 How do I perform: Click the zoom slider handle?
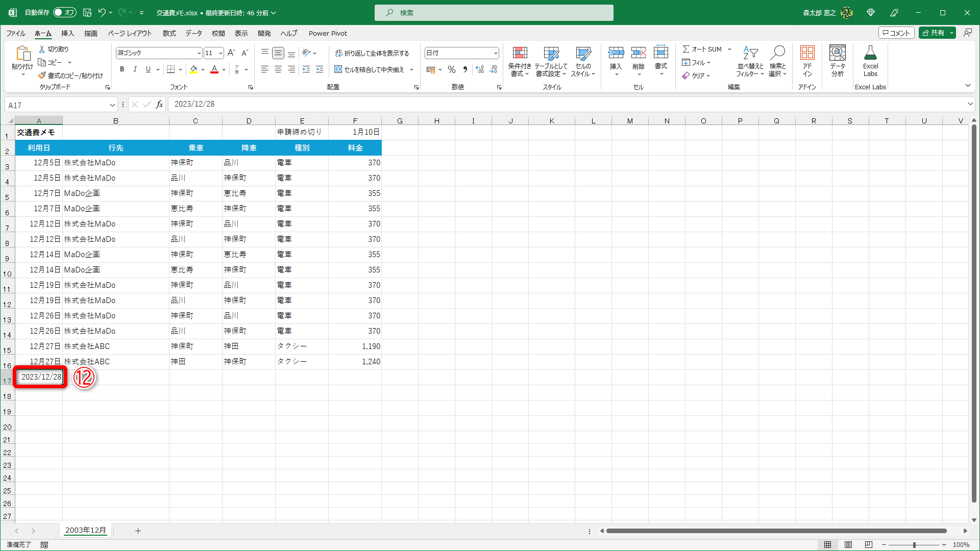pos(914,545)
